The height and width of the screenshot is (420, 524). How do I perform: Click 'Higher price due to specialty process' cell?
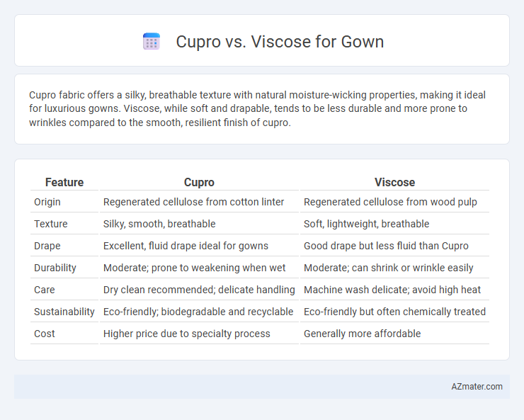tap(186, 334)
